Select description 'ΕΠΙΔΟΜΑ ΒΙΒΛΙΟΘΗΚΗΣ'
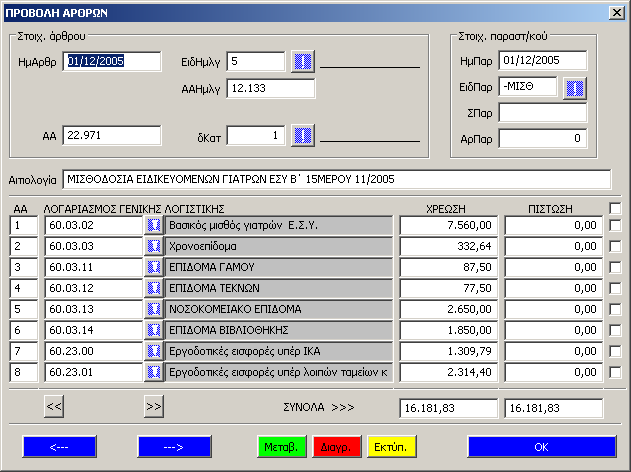The height and width of the screenshot is (472, 631). 278,330
